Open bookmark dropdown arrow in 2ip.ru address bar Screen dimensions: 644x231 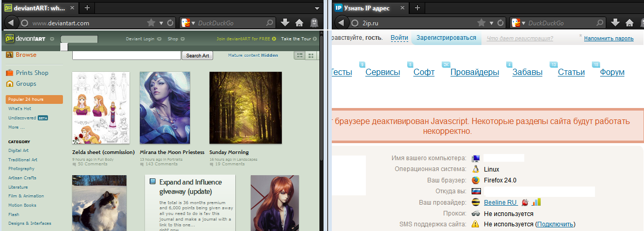point(492,23)
